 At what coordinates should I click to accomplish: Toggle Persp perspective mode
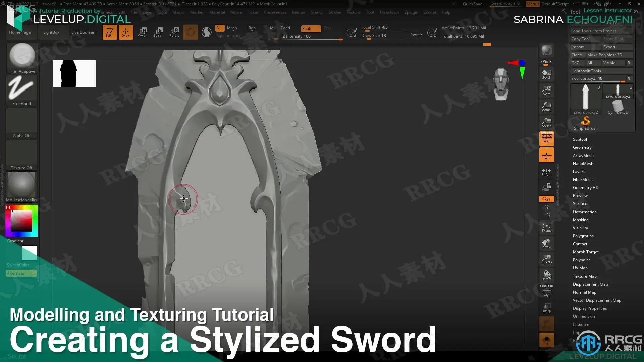(546, 138)
